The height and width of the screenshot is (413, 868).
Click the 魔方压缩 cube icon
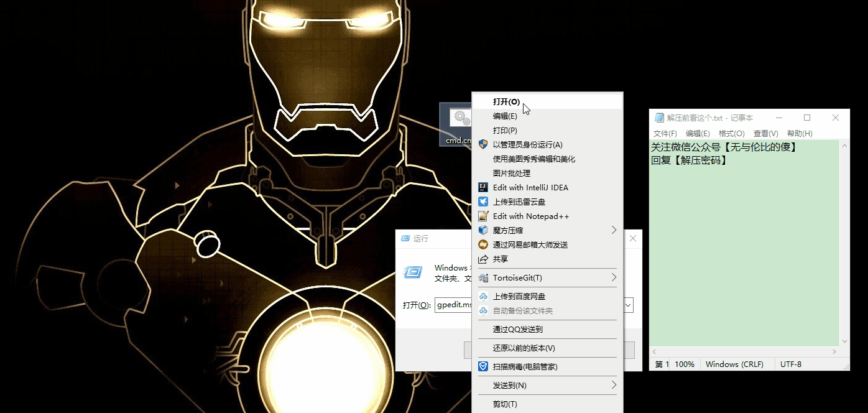click(x=483, y=230)
